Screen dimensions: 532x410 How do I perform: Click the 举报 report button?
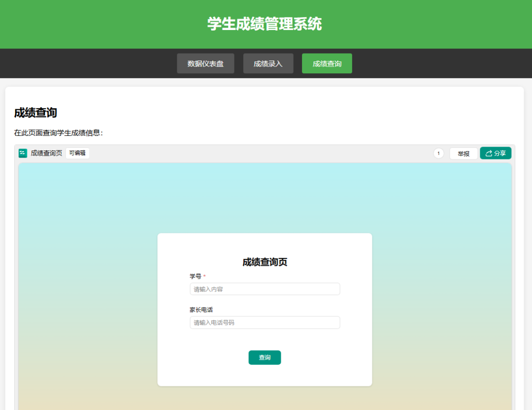[x=463, y=153]
